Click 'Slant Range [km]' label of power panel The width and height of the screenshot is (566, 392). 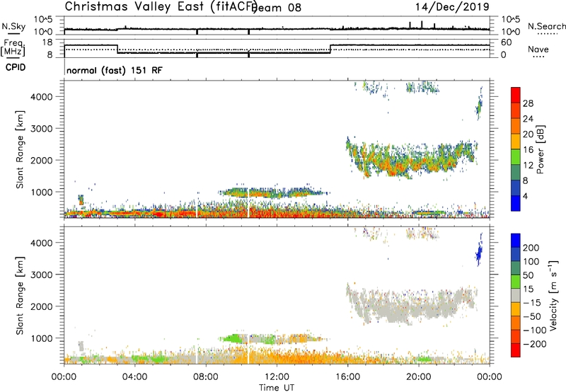coord(20,149)
